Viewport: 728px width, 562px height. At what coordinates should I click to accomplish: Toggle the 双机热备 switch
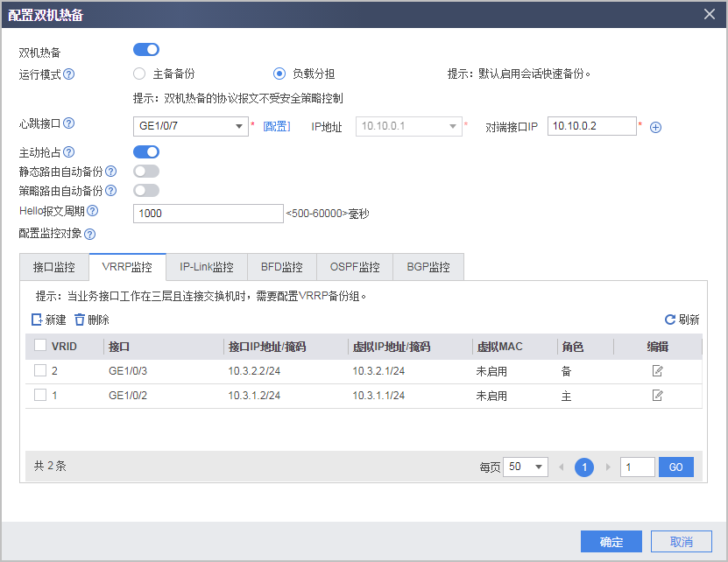click(146, 50)
